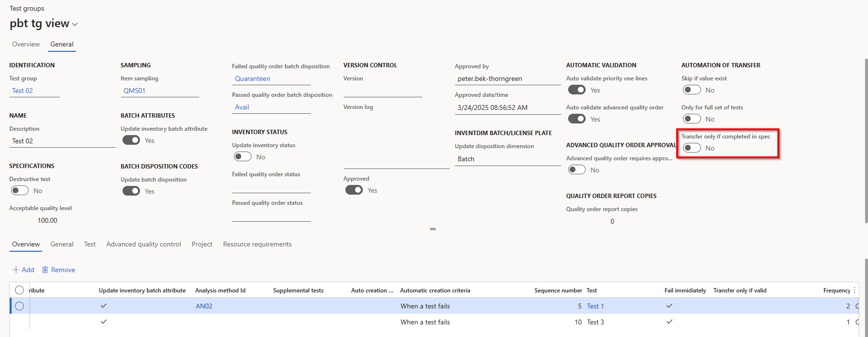Click the splitter handle between form sections
Image resolution: width=868 pixels, height=337 pixels.
(433, 229)
